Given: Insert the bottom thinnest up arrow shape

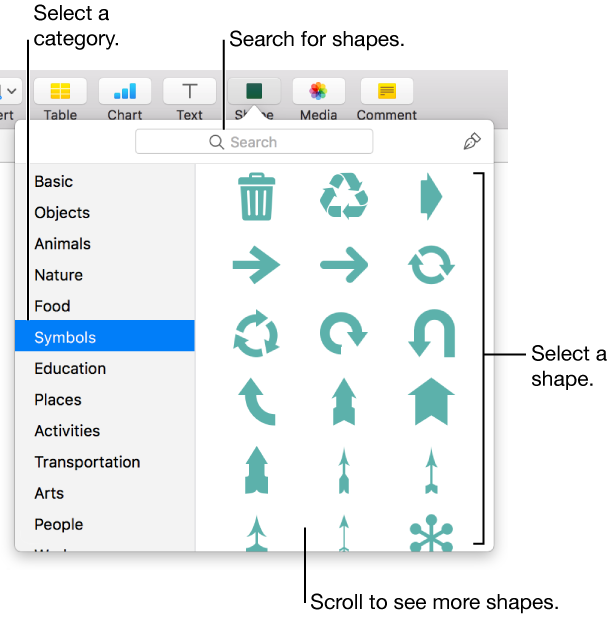Looking at the screenshot, I should pos(344,533).
